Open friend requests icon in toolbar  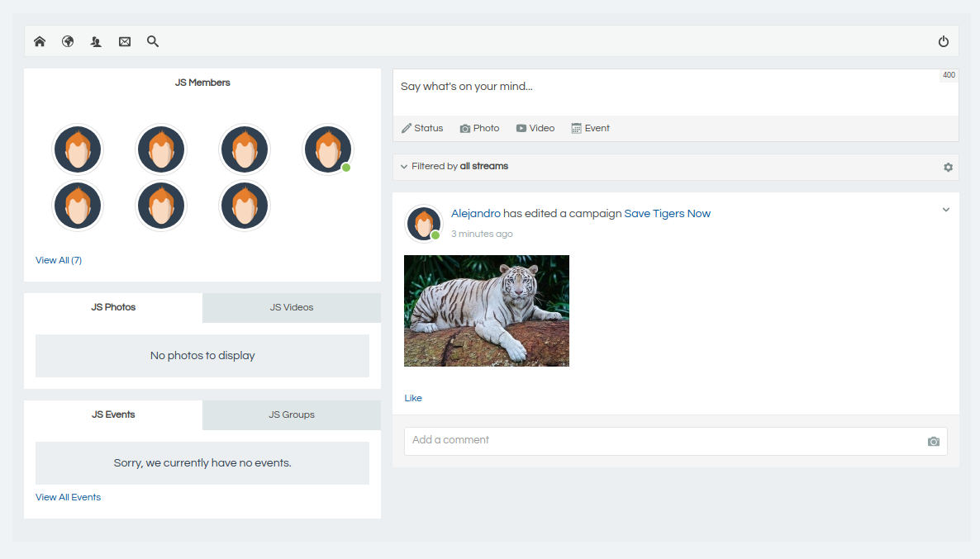point(96,41)
